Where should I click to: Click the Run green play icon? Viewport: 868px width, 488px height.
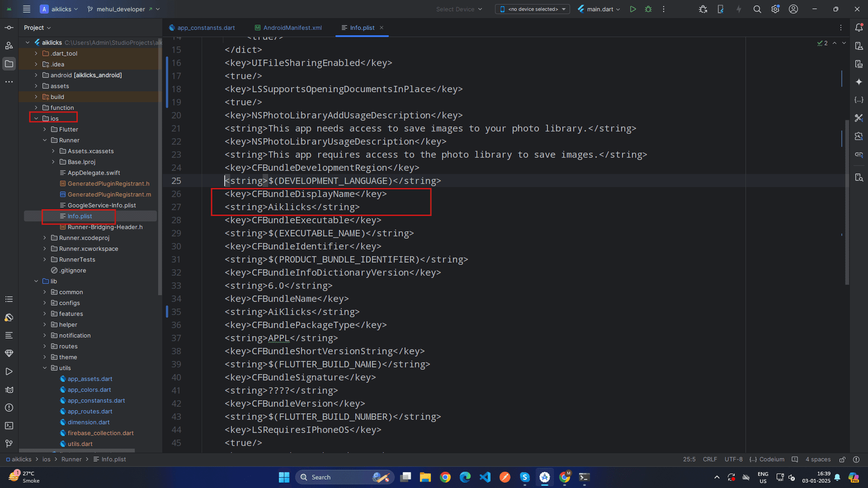click(633, 9)
